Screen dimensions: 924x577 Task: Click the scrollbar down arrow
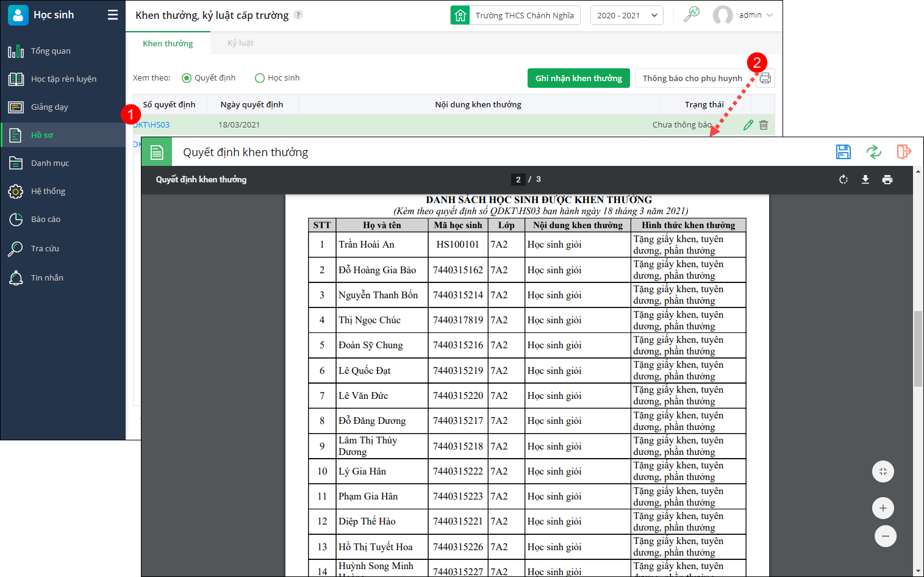click(918, 572)
